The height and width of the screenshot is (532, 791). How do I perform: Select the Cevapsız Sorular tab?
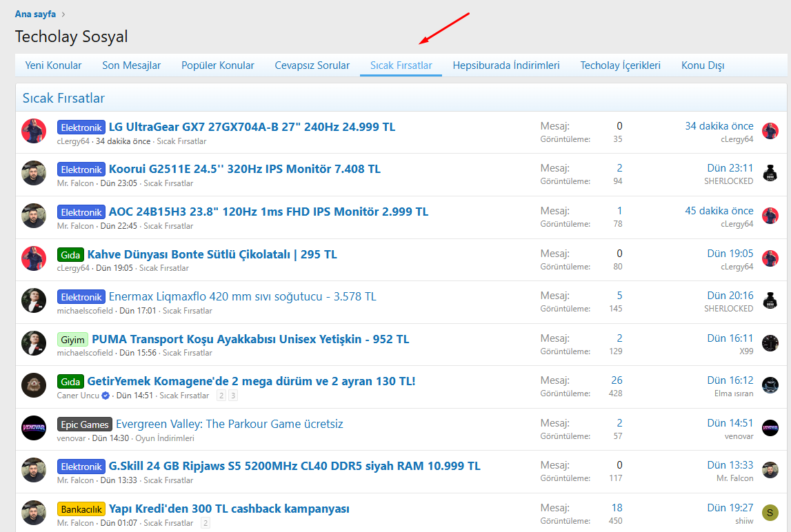click(x=312, y=65)
